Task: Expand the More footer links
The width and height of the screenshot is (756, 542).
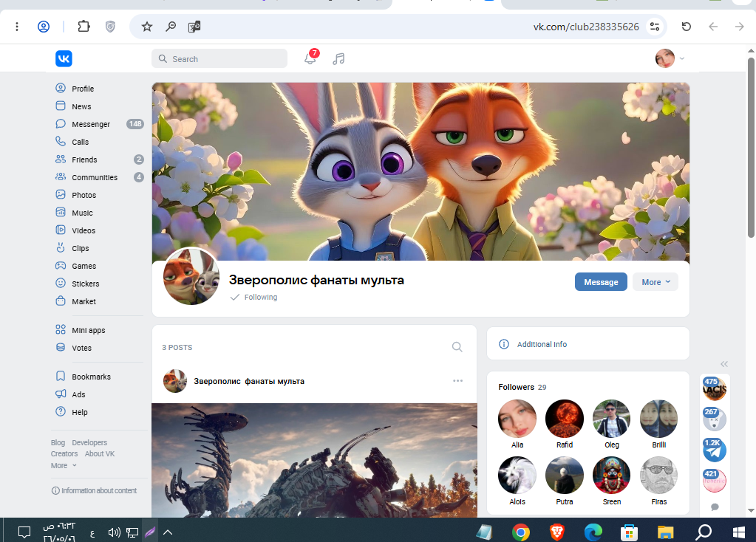Action: (64, 465)
